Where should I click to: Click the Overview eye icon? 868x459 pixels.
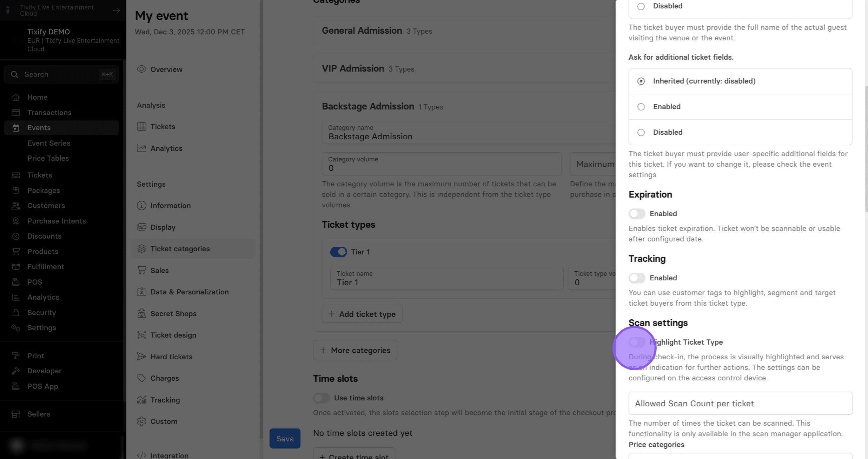click(141, 69)
